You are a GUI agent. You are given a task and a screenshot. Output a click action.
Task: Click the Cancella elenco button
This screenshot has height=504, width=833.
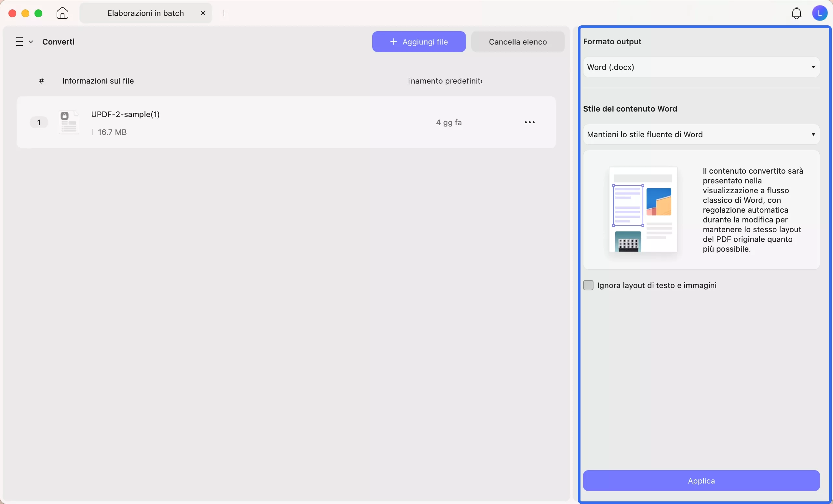point(518,42)
